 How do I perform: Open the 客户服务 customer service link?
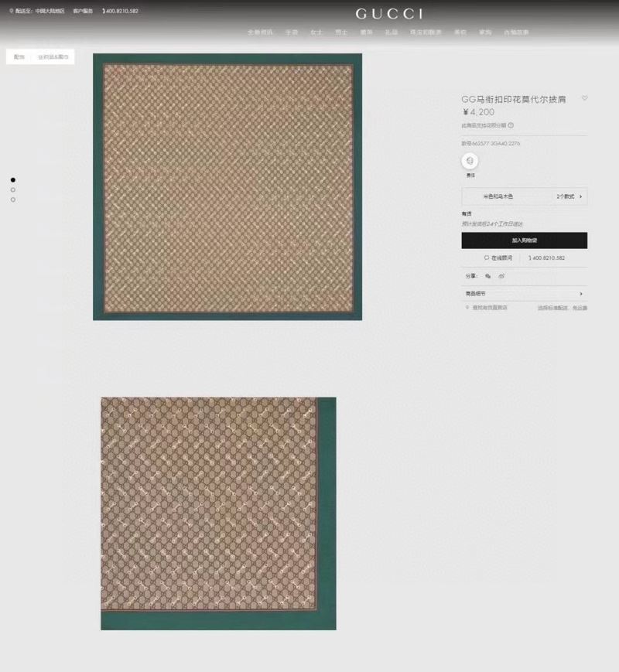coord(83,11)
